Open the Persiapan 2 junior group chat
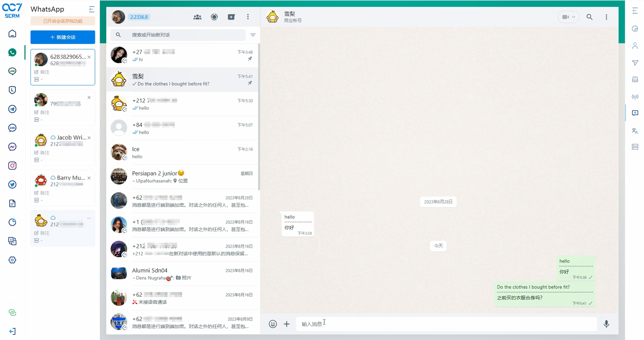The image size is (644, 340). point(182,177)
